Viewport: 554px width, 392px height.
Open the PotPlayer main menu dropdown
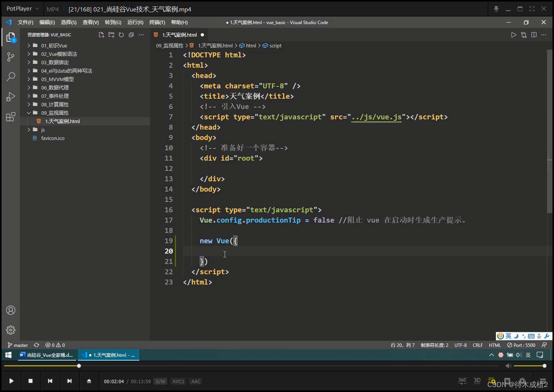point(23,9)
